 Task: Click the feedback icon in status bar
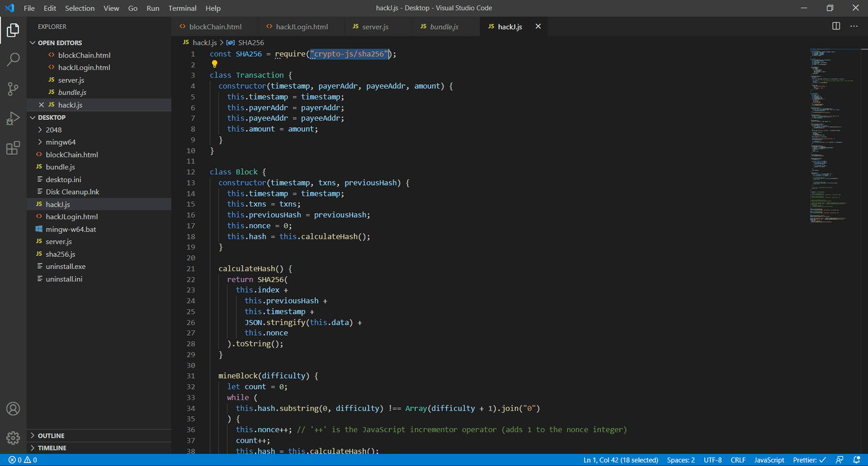point(839,460)
